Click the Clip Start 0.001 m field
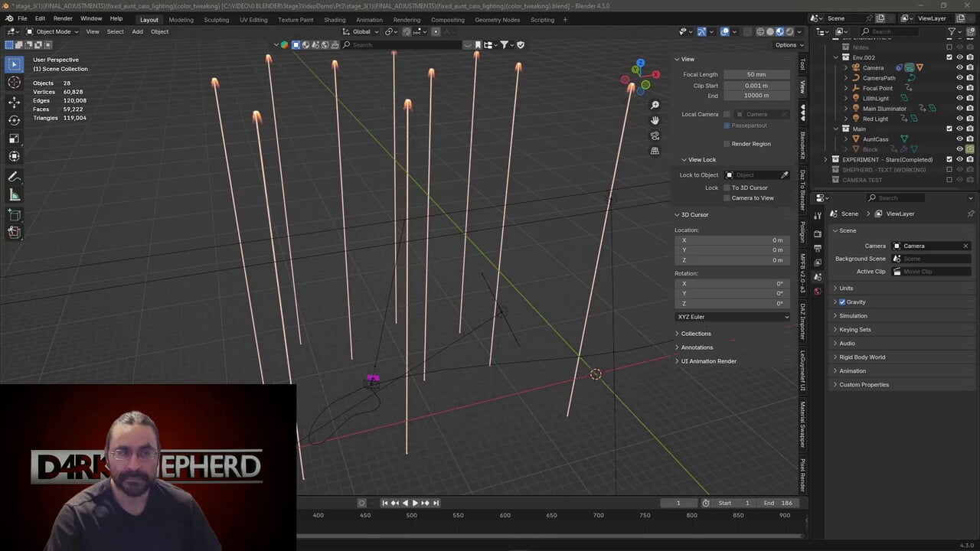This screenshot has height=551, width=980. click(x=756, y=86)
